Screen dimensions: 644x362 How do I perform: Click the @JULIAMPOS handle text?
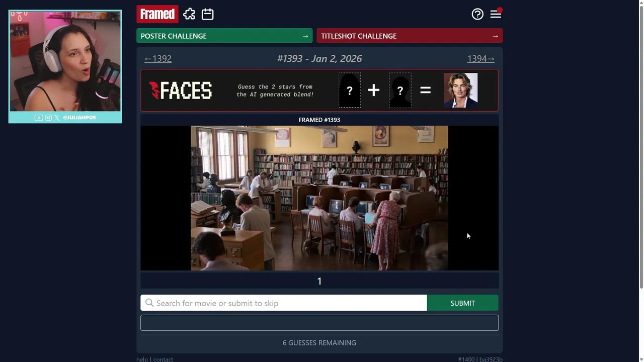click(79, 118)
